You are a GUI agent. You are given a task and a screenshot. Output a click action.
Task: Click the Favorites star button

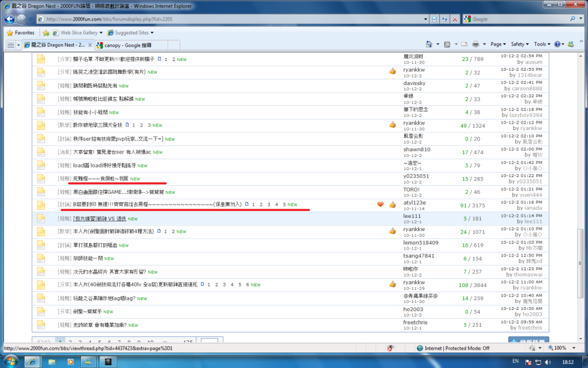click(21, 33)
